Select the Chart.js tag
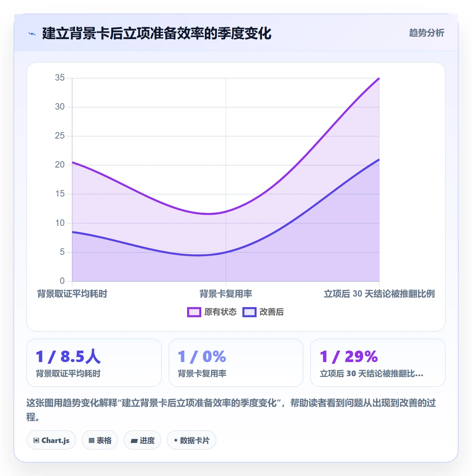472x476 pixels. coord(51,440)
